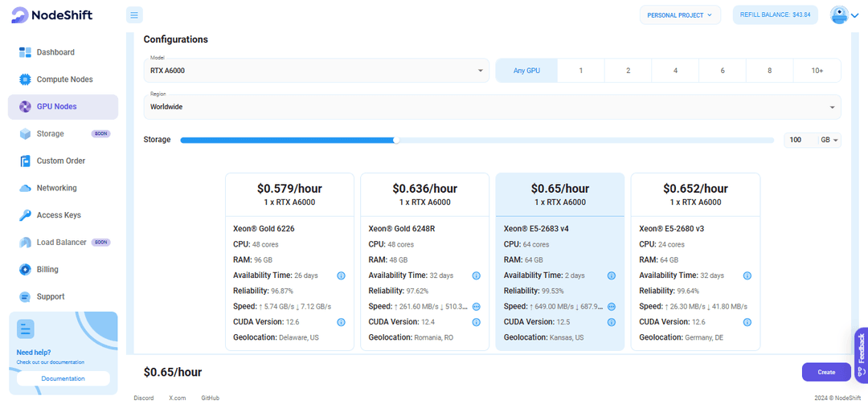Open Custom Order page
This screenshot has width=868, height=404.
pos(63,161)
